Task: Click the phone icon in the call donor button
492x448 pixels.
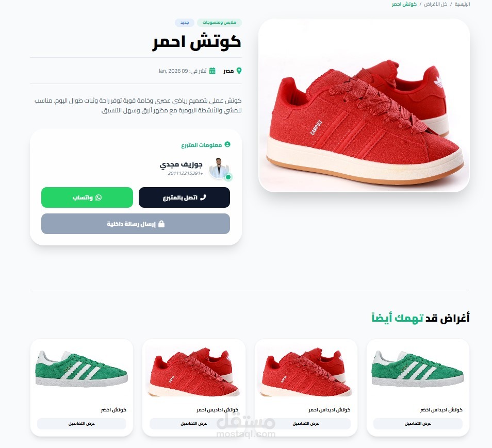Action: coord(203,197)
